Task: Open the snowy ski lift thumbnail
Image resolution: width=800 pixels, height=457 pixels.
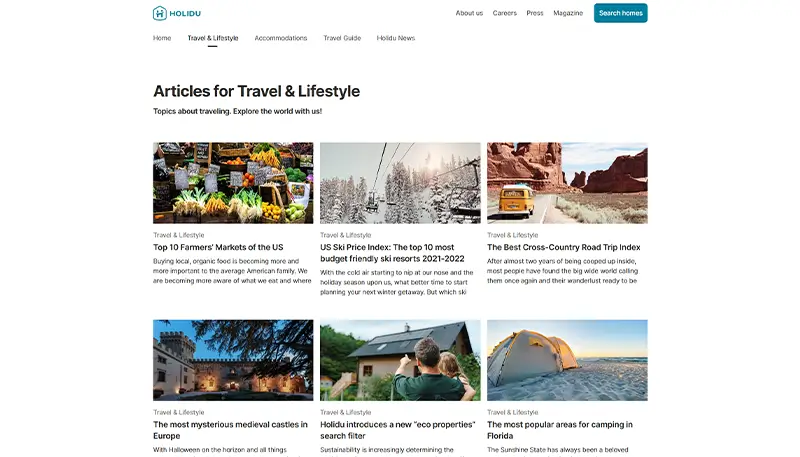Action: tap(400, 183)
